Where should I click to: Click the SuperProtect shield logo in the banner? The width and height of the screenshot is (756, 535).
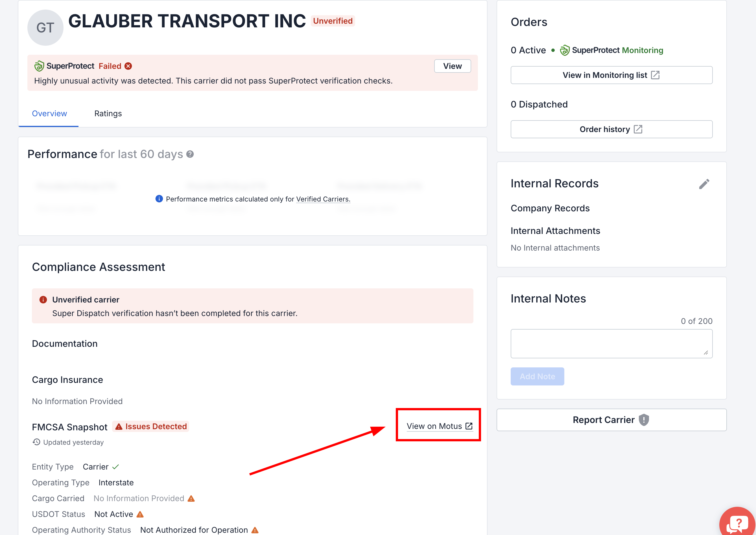tap(39, 66)
